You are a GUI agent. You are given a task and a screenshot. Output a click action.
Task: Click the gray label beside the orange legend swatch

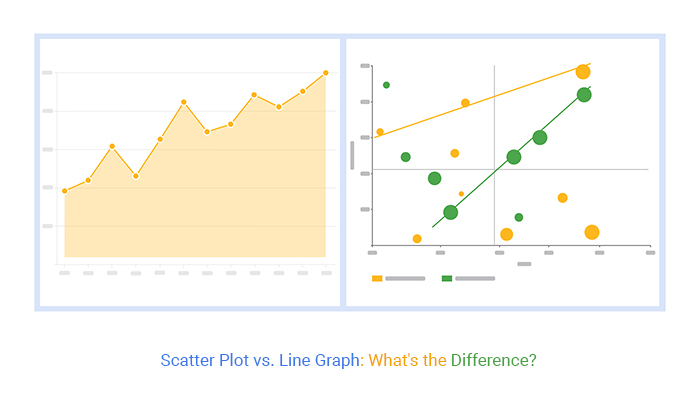click(x=405, y=278)
